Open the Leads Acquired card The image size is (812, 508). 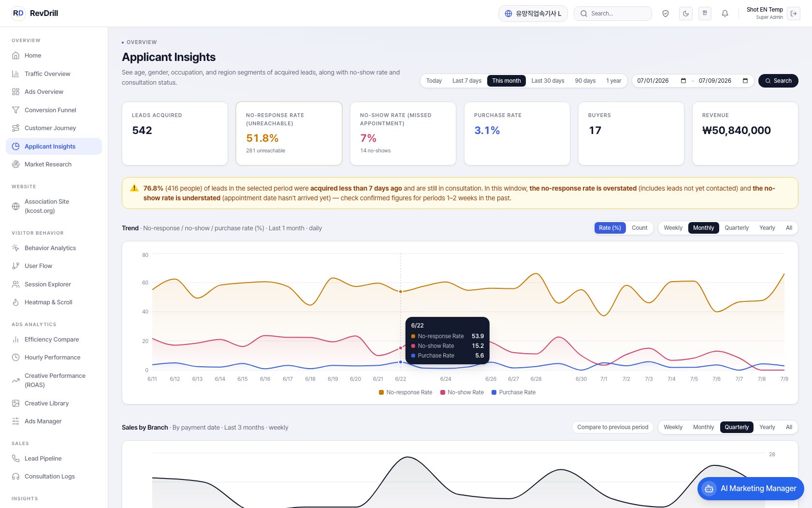pyautogui.click(x=175, y=134)
